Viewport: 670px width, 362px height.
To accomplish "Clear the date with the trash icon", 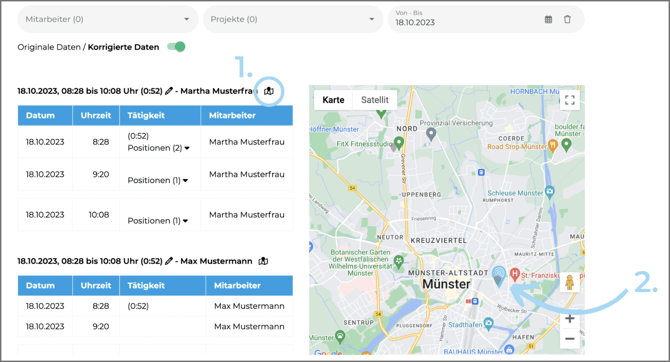I will pyautogui.click(x=567, y=19).
